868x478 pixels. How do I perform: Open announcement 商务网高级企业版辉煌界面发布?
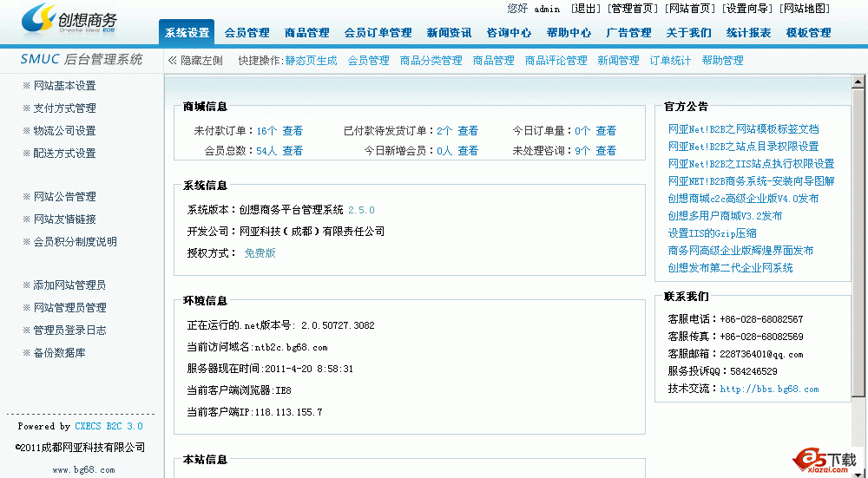(740, 251)
